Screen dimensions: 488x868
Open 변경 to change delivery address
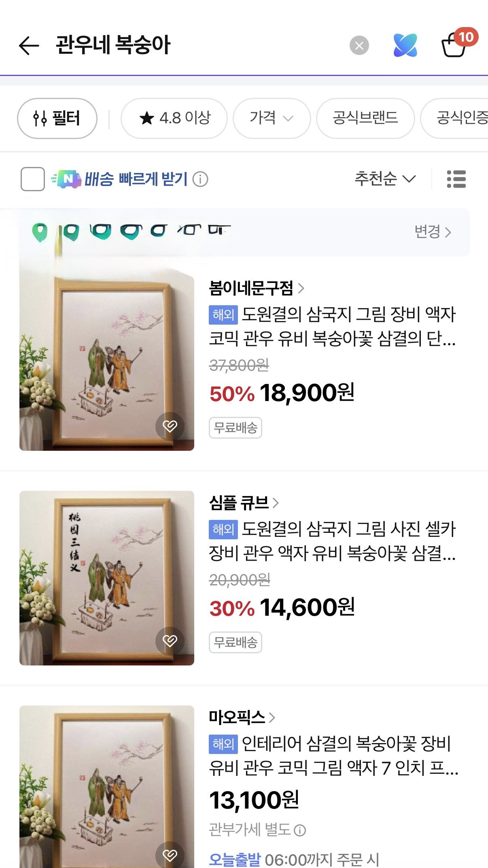[433, 232]
